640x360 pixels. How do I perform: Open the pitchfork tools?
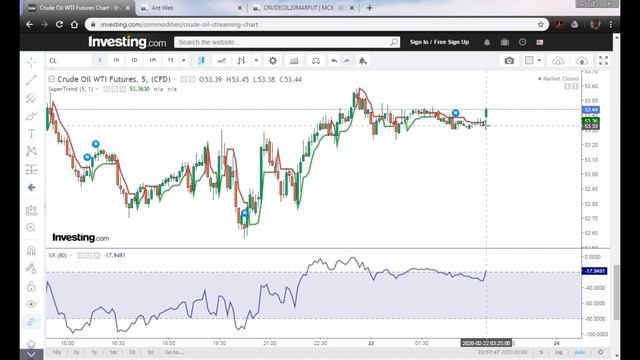coord(31,98)
